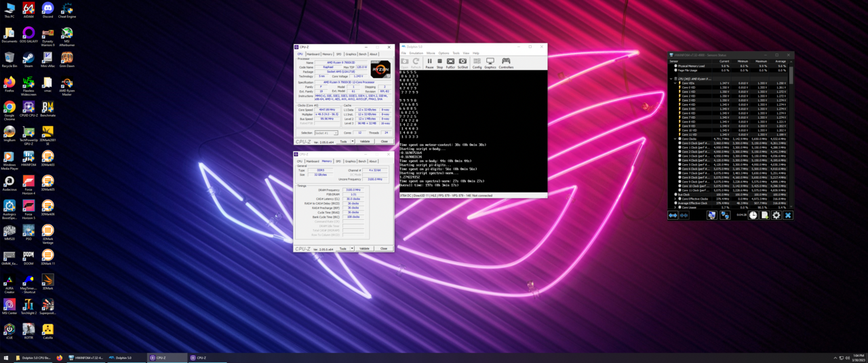Open Google Chrome desktop icon
This screenshot has height=363, width=868.
point(9,110)
